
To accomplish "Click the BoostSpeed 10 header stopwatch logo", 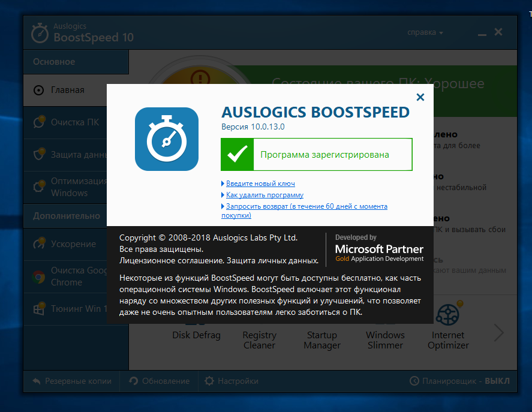I will [40, 33].
